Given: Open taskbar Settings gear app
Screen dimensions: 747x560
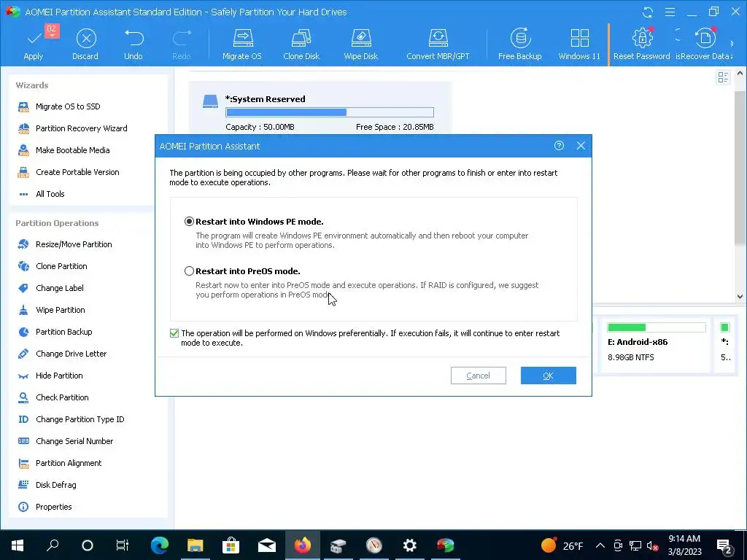Looking at the screenshot, I should [x=410, y=545].
